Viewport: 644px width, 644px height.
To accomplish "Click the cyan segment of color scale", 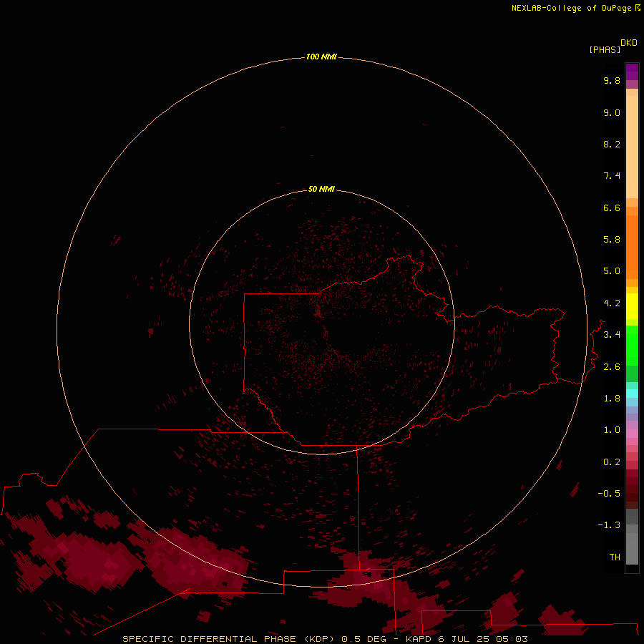I will [x=632, y=394].
